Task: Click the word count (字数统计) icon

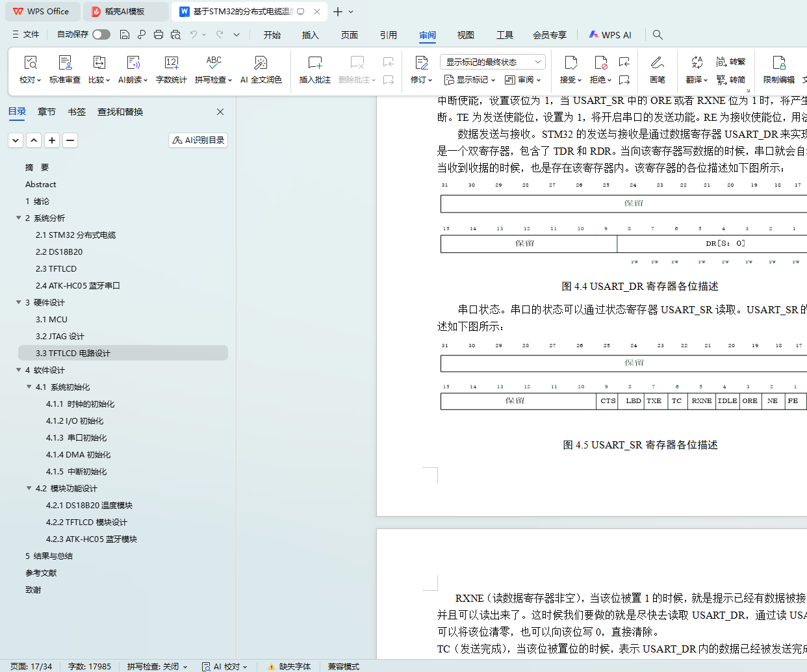Action: (171, 63)
